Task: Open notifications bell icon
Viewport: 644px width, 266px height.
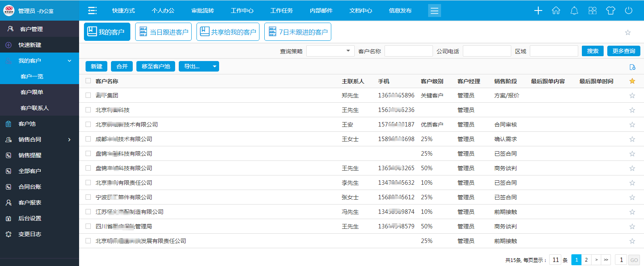Action: tap(574, 11)
